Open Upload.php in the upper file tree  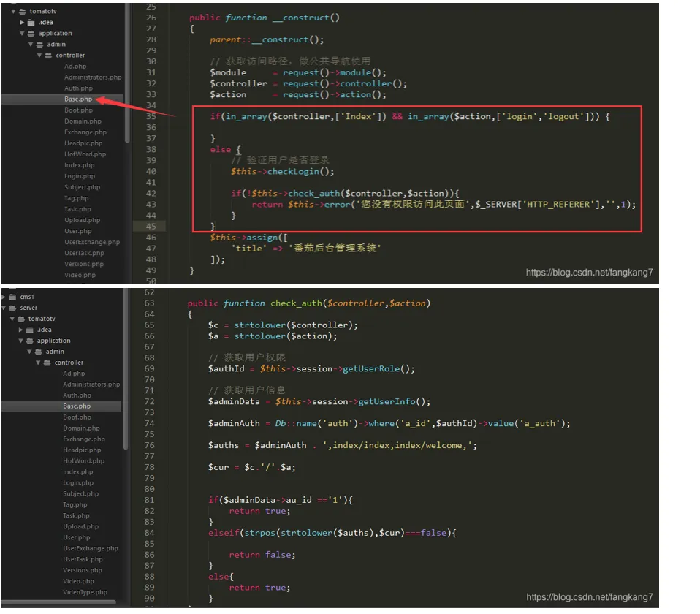click(x=82, y=220)
